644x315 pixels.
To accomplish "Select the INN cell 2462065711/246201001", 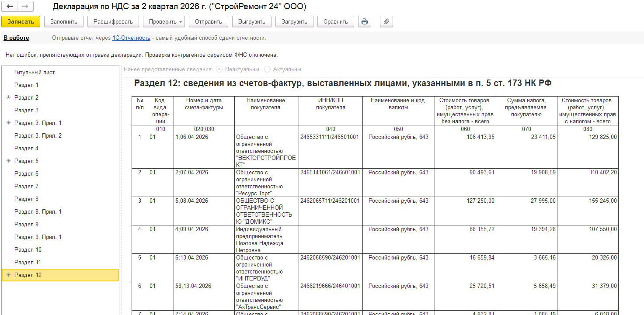I will click(x=331, y=211).
